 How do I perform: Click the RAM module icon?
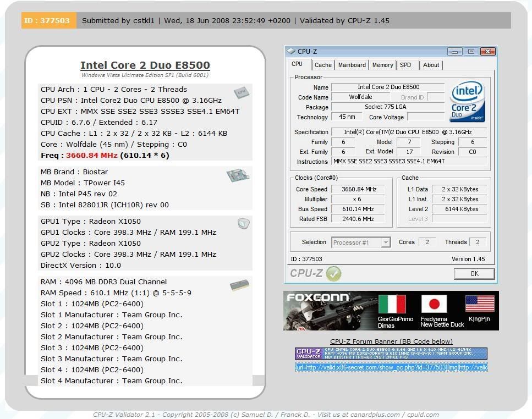click(x=239, y=285)
